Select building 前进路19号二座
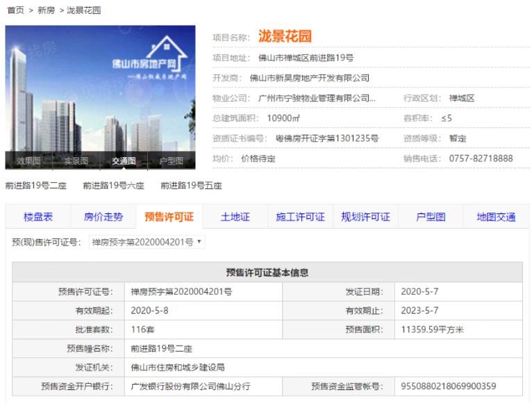The width and height of the screenshot is (532, 413). pos(35,186)
